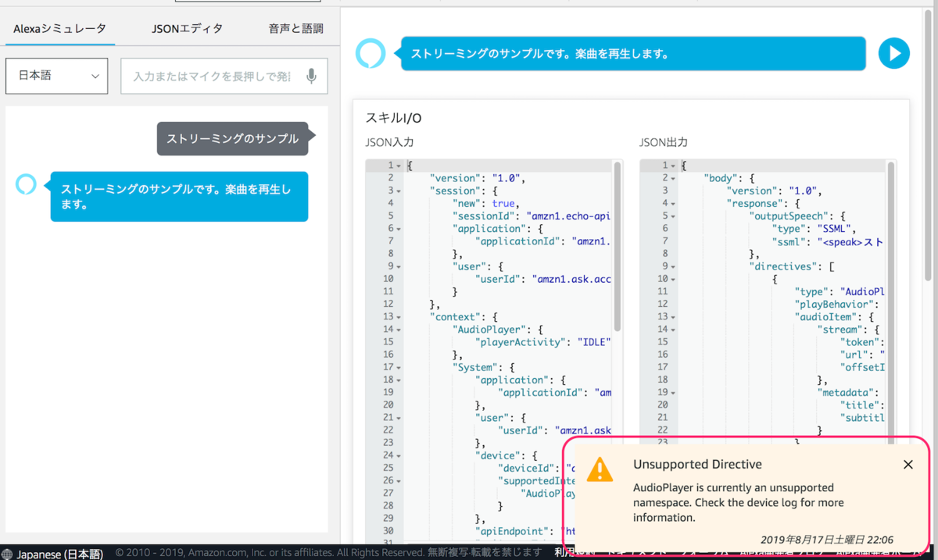Viewport: 938px width, 560px height.
Task: Click the JSON入力 label
Action: click(389, 143)
